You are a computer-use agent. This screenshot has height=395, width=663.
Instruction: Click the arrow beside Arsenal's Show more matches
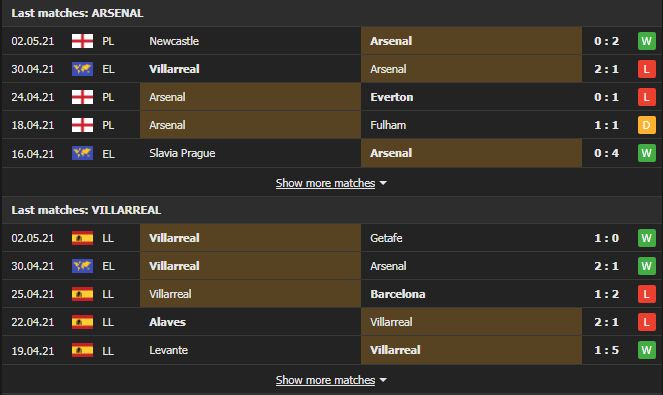click(383, 183)
